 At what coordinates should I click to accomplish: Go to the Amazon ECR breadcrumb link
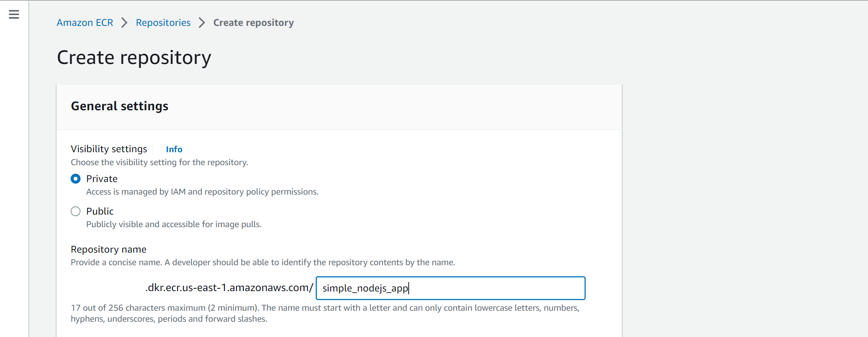(x=85, y=23)
